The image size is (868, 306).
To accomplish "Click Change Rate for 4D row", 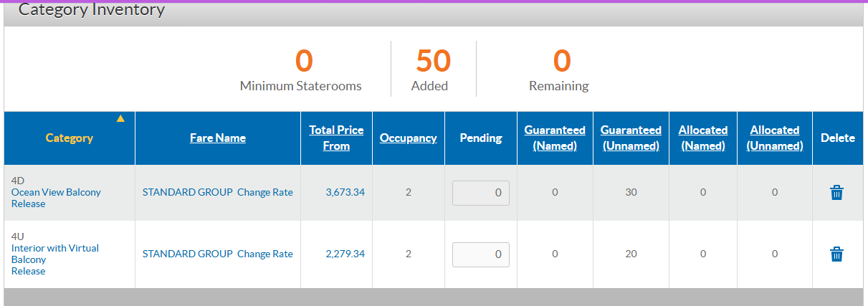I will (x=265, y=192).
